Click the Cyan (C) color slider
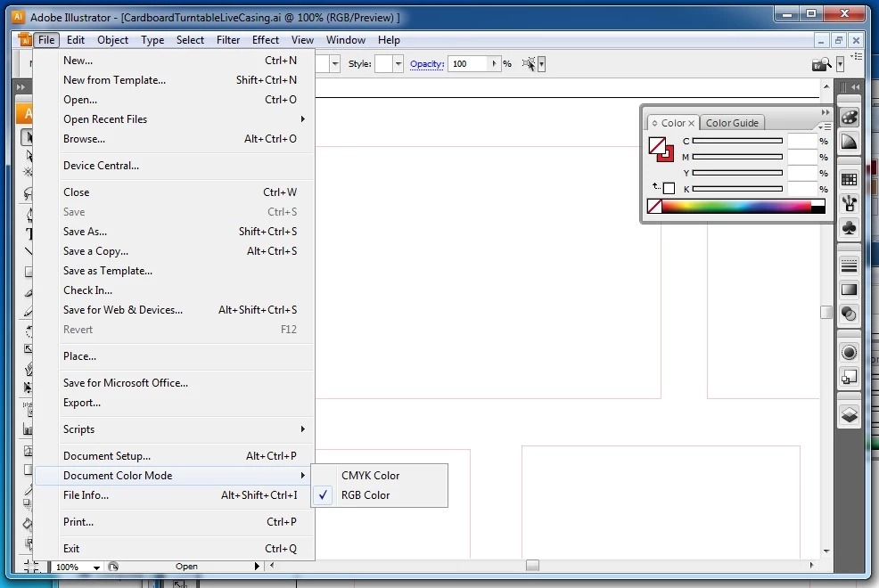Viewport: 879px width, 588px height. [x=737, y=141]
